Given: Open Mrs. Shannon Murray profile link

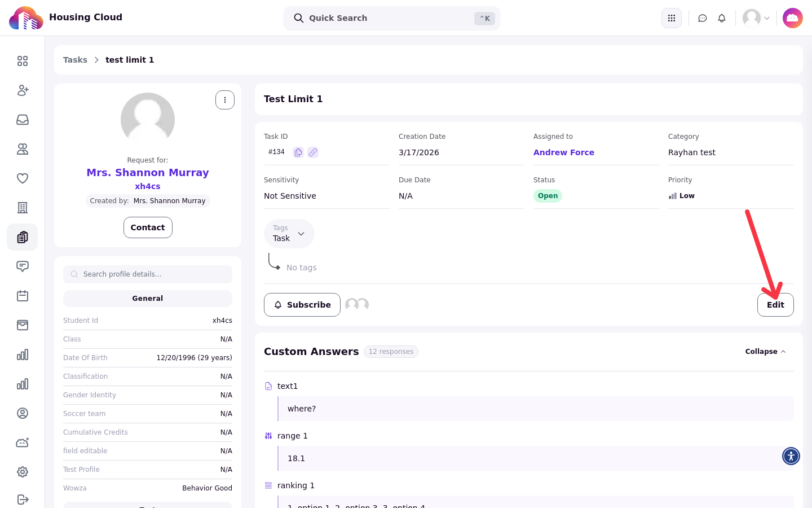Looking at the screenshot, I should point(148,173).
